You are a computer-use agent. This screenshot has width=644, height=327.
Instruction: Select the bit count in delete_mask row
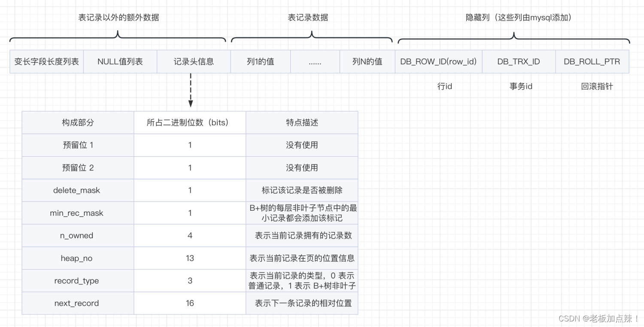pos(190,191)
